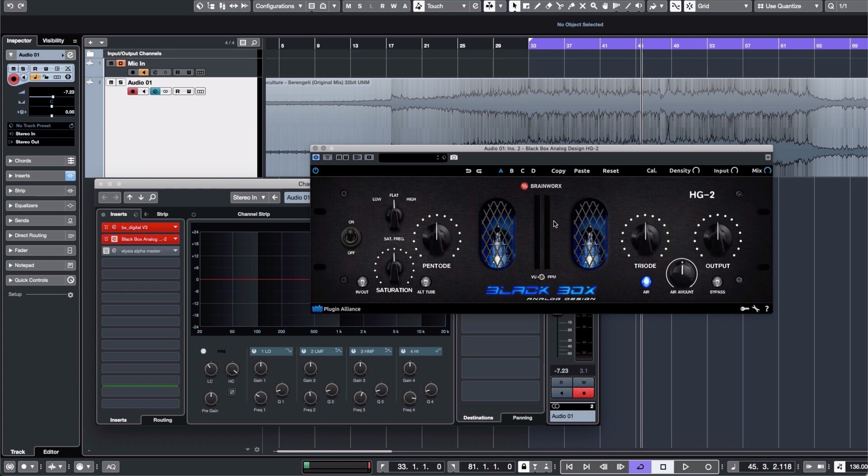Screen dimensions: 868x476
Task: Open search tracks magnifier in track list
Action: [x=255, y=43]
